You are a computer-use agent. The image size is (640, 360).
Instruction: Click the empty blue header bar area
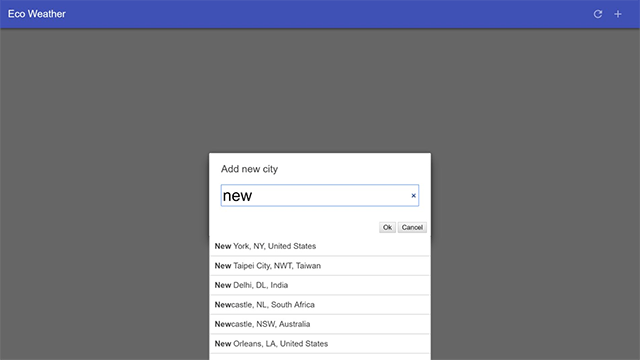327,14
